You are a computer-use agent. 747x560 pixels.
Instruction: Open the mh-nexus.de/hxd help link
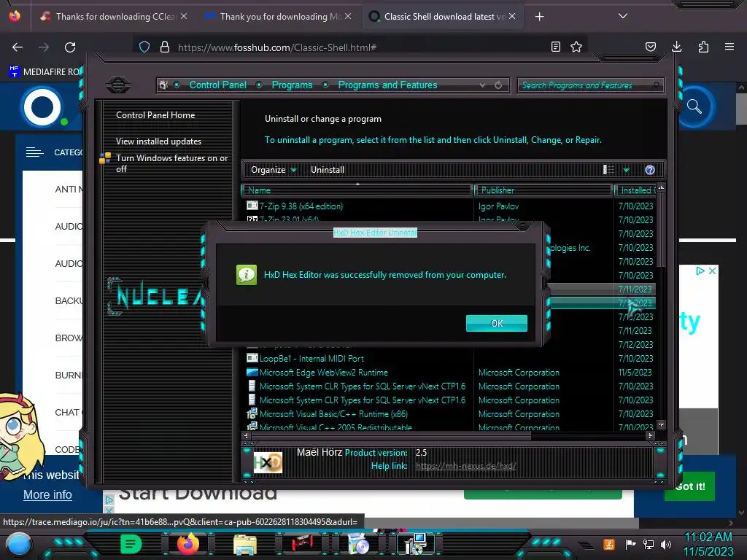coord(466,466)
